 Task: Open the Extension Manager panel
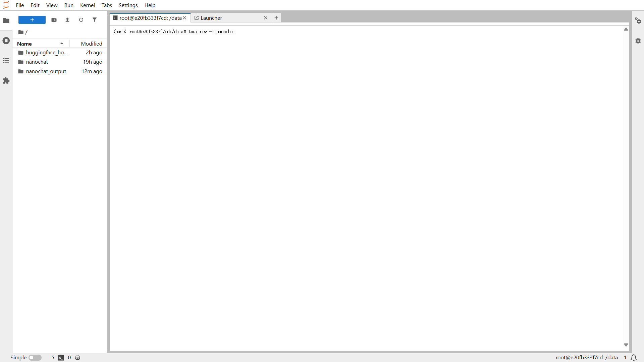coord(6,81)
